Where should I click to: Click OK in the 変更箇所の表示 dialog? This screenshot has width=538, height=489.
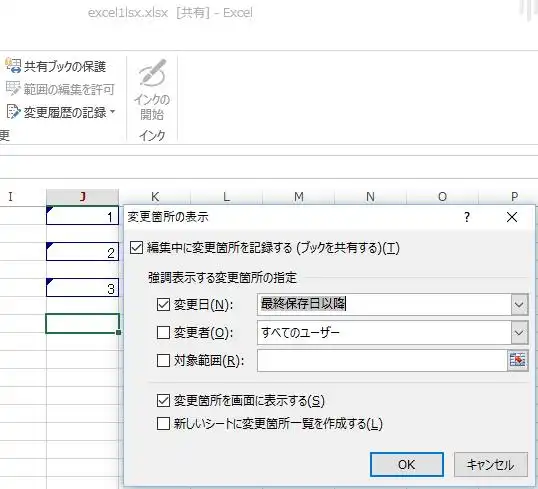click(x=407, y=465)
